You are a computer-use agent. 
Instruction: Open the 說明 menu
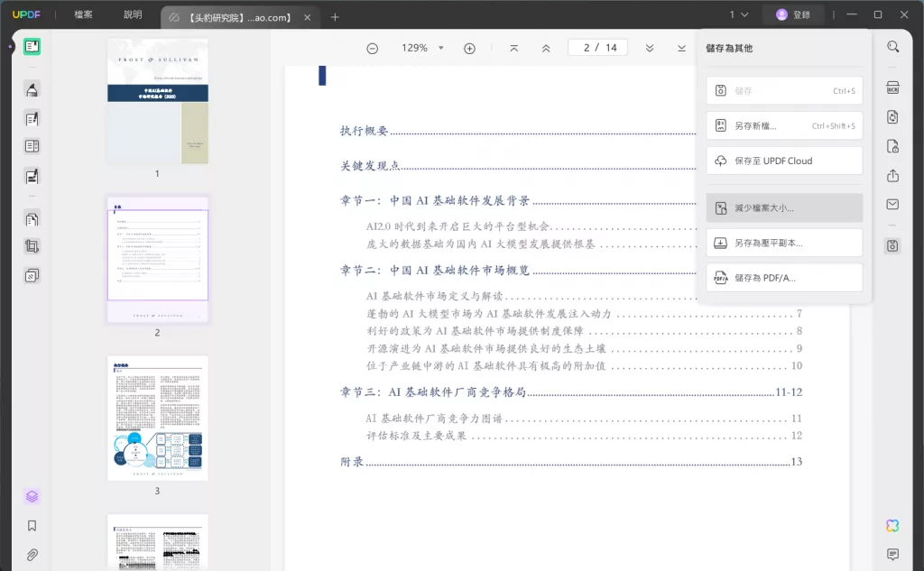[133, 14]
